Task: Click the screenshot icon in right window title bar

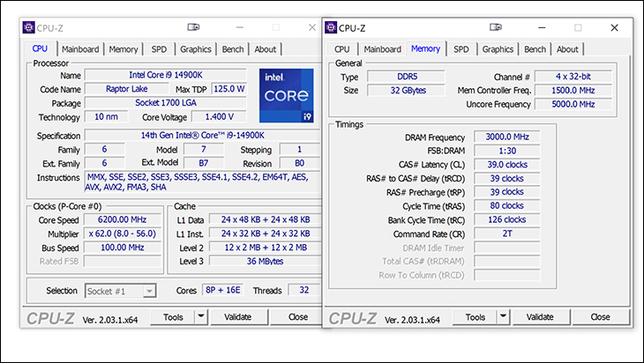Action: pyautogui.click(x=496, y=27)
